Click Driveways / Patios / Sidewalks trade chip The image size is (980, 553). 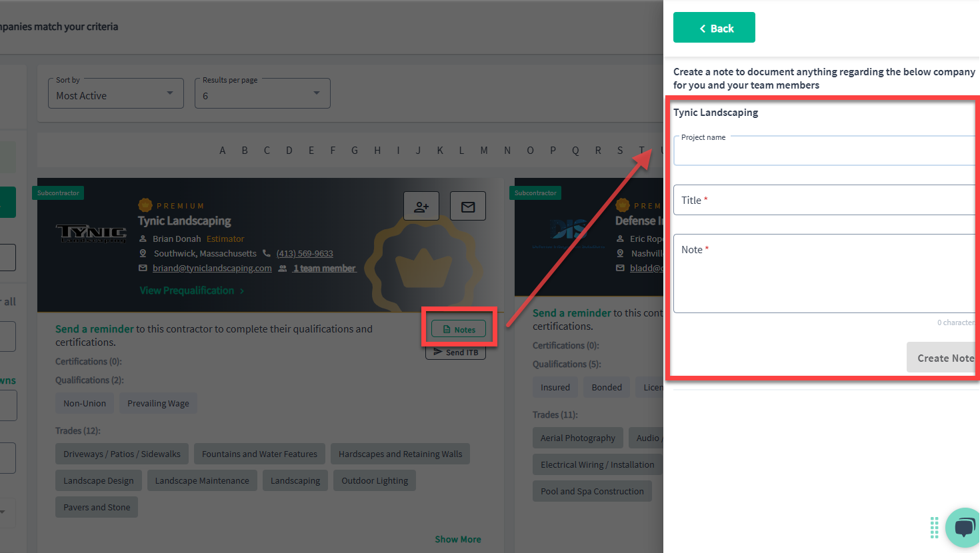pos(122,454)
